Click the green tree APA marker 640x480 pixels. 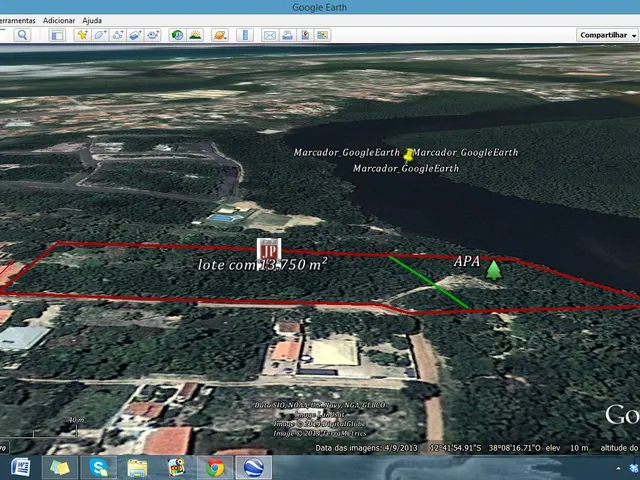[494, 270]
